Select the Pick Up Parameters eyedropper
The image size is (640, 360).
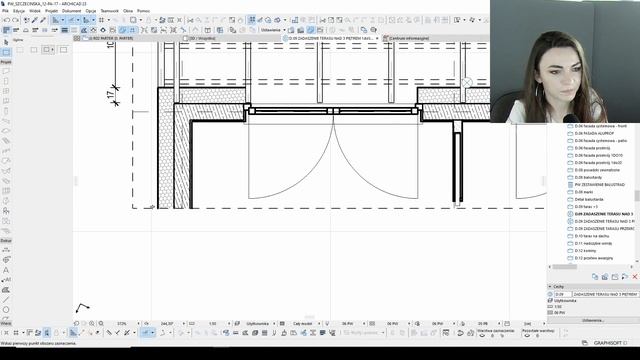pyautogui.click(x=35, y=20)
